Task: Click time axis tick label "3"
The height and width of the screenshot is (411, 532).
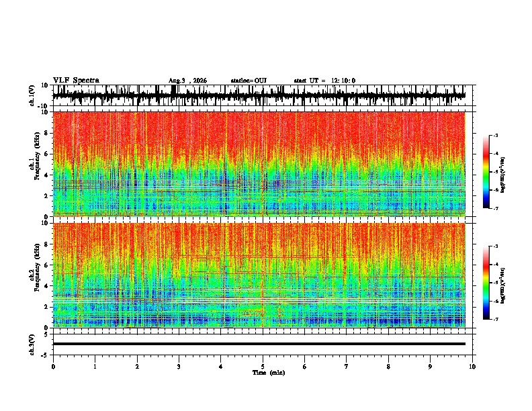Action: coord(179,367)
